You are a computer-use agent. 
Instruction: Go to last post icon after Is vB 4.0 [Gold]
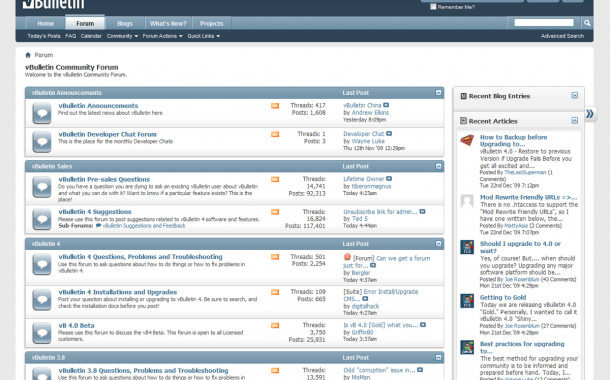[x=423, y=325]
